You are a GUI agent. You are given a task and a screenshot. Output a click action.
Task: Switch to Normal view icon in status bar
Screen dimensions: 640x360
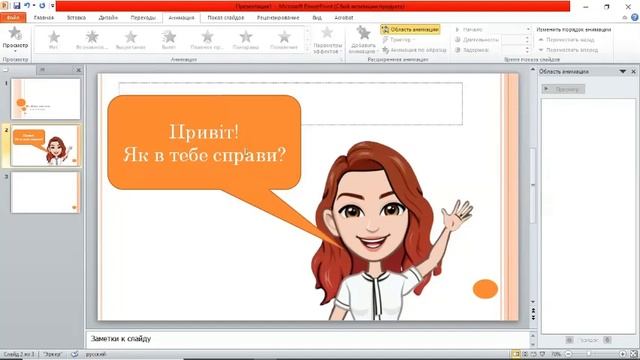[516, 354]
